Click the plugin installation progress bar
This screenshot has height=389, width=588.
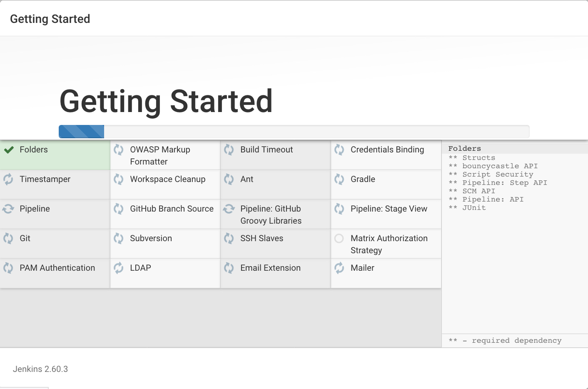click(x=294, y=132)
